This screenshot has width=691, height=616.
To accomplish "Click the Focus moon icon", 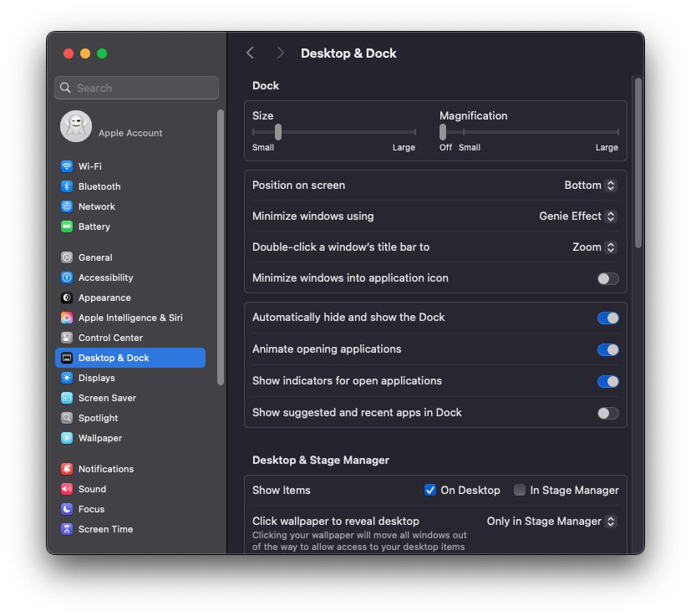I will click(x=67, y=509).
